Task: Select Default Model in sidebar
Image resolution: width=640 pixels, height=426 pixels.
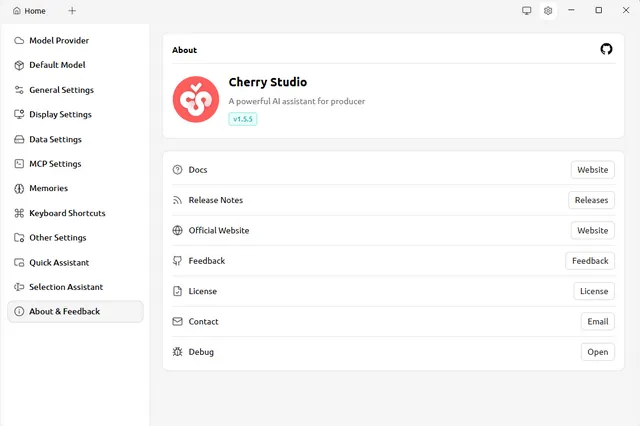Action: pyautogui.click(x=57, y=65)
